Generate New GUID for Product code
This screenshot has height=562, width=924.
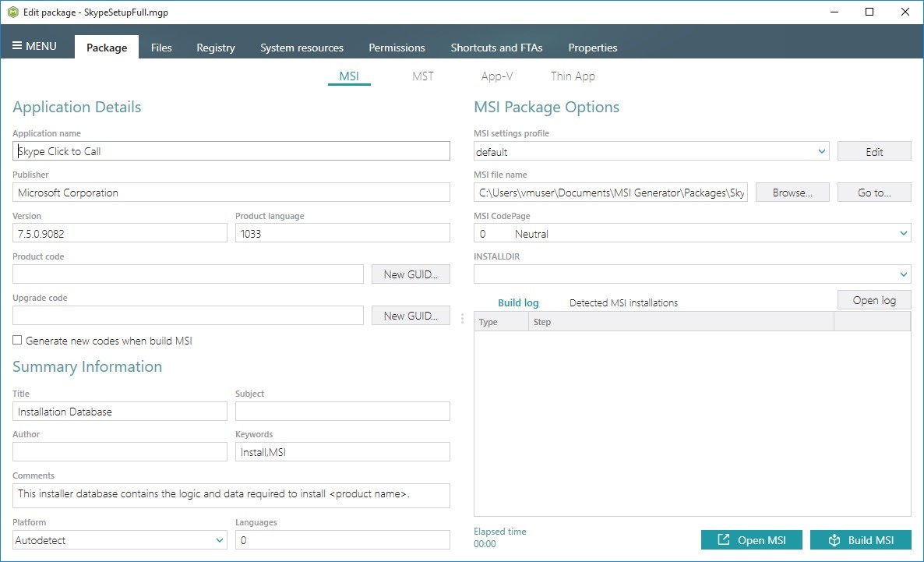click(411, 274)
